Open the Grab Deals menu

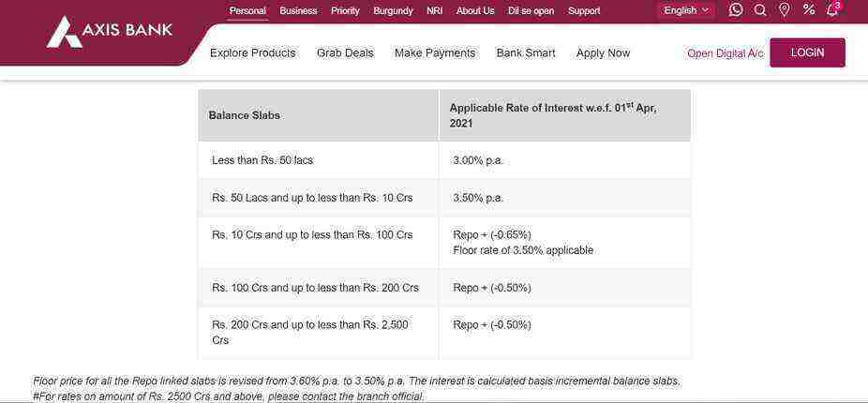click(x=345, y=52)
